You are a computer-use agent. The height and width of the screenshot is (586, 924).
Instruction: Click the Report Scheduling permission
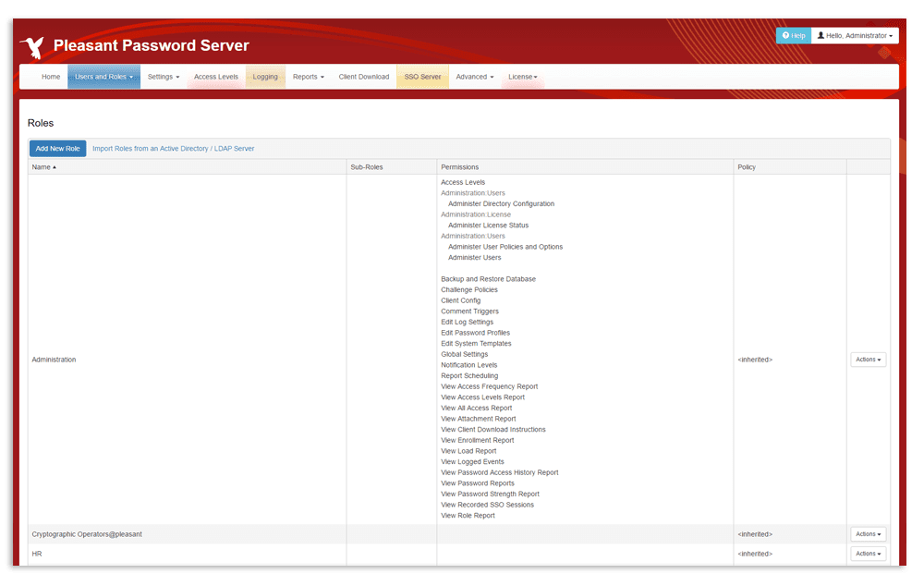click(469, 376)
